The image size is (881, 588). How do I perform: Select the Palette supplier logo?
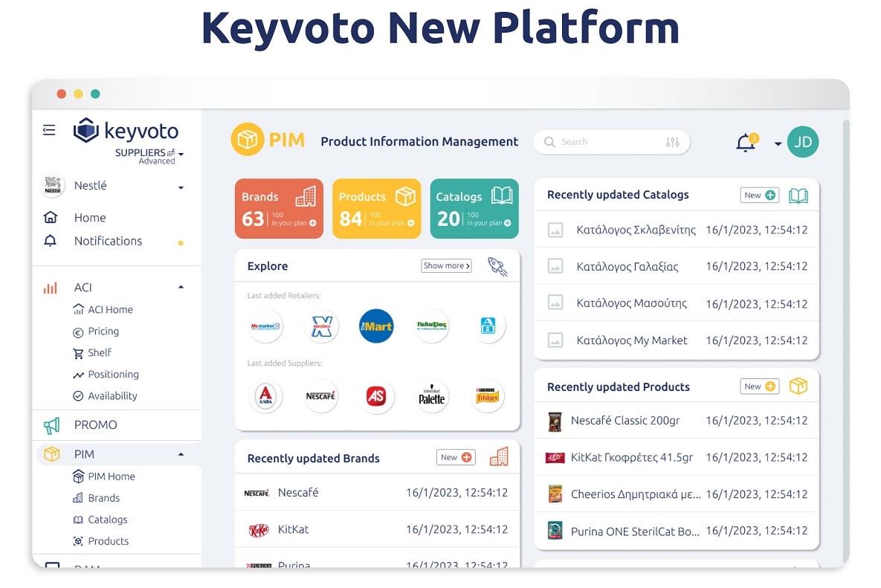431,396
